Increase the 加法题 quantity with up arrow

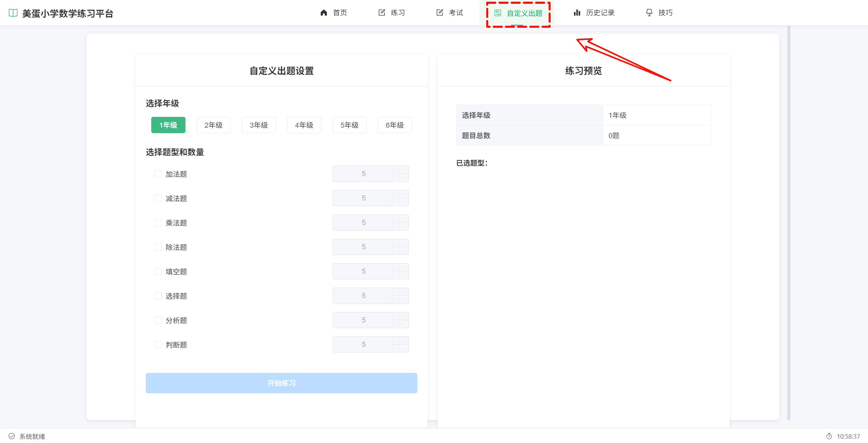[400, 170]
